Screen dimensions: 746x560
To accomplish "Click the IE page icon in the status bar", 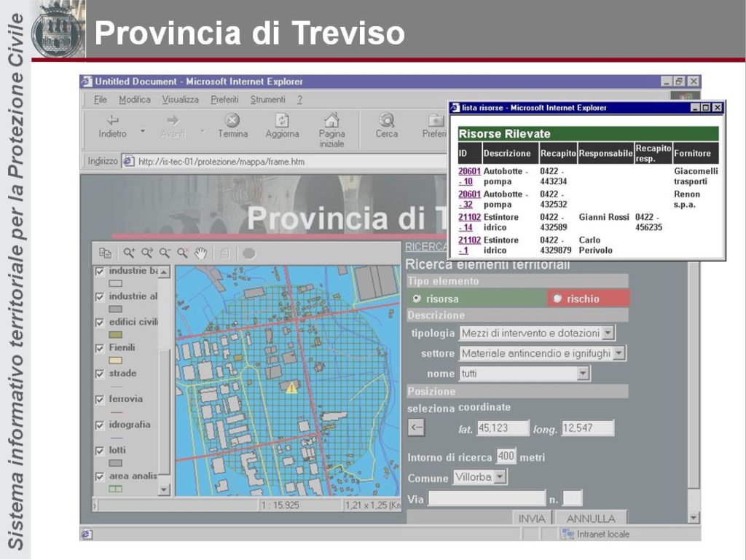I will pyautogui.click(x=87, y=534).
